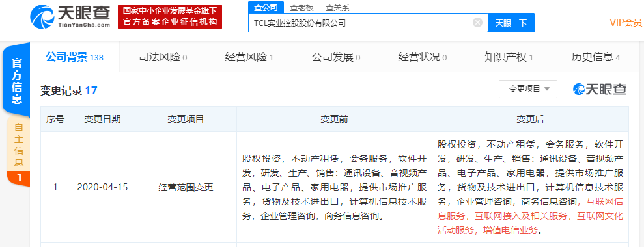Click the 变更前 column header

pyautogui.click(x=334, y=119)
